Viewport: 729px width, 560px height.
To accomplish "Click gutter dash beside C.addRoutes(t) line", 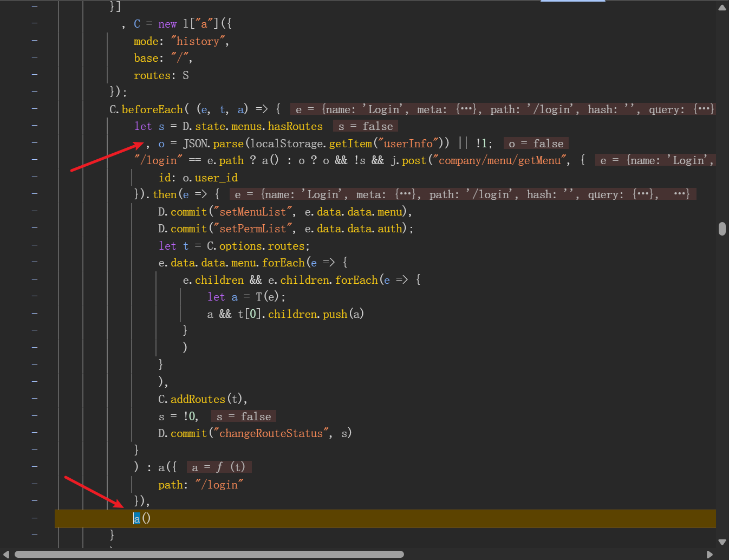I will 35,399.
